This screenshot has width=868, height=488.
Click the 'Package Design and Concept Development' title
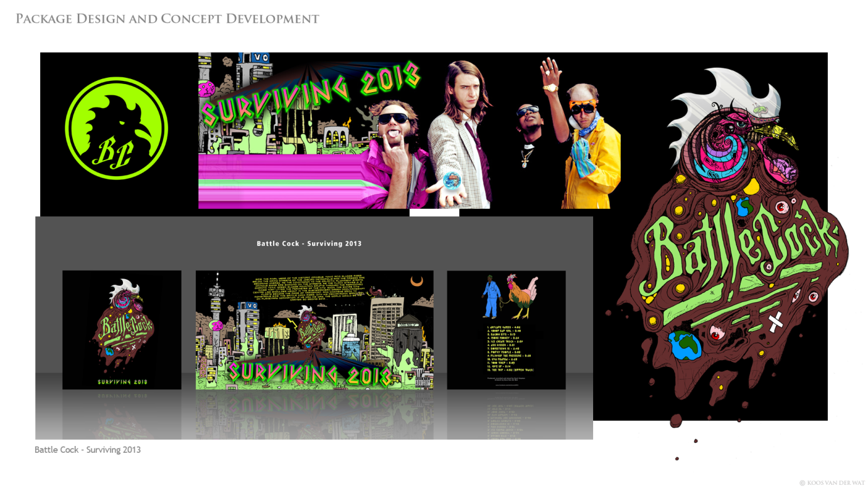(x=168, y=19)
